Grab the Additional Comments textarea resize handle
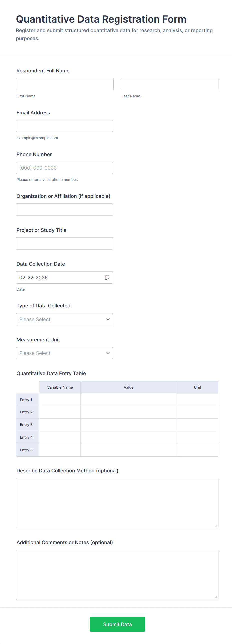Image resolution: width=232 pixels, height=644 pixels. point(216,597)
